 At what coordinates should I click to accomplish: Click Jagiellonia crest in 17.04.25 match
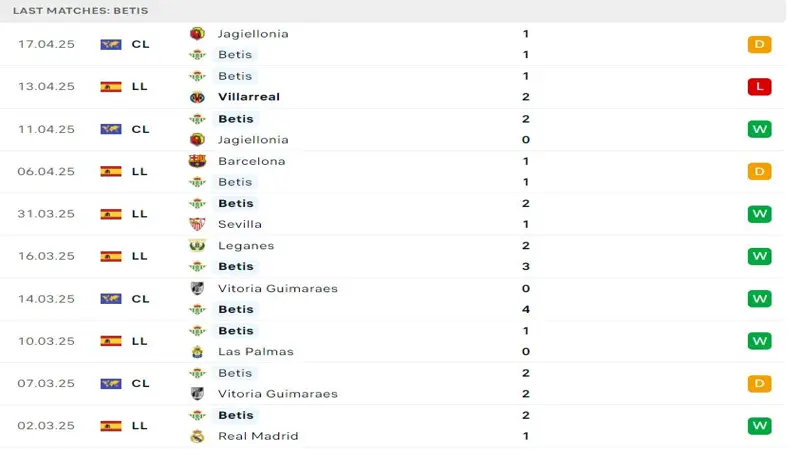(197, 33)
